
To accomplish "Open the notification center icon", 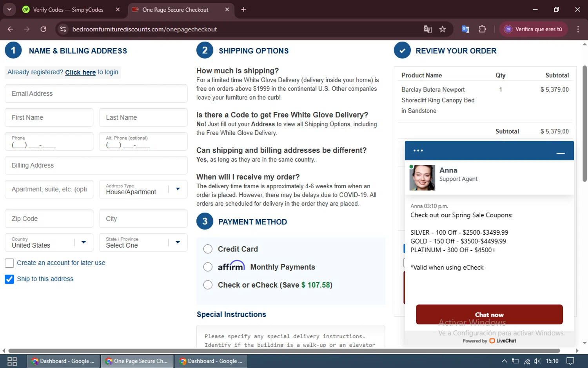I will pyautogui.click(x=570, y=361).
